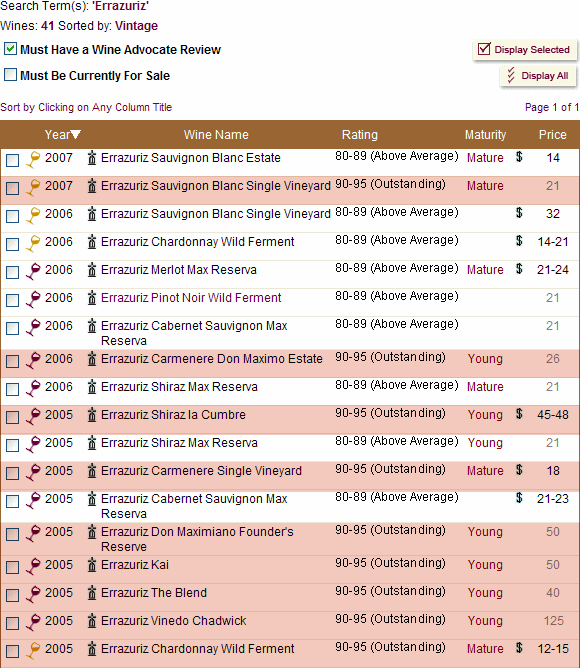Open Errazuriz Pinot Noir Wild Ferment link
Screen dimensions: 580x668
click(x=191, y=297)
